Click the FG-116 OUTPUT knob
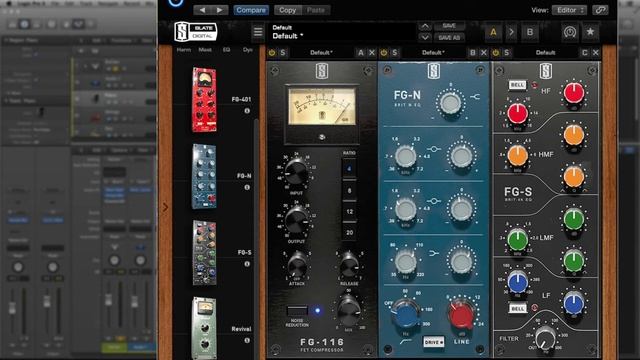The image size is (640, 360). pyautogui.click(x=297, y=220)
